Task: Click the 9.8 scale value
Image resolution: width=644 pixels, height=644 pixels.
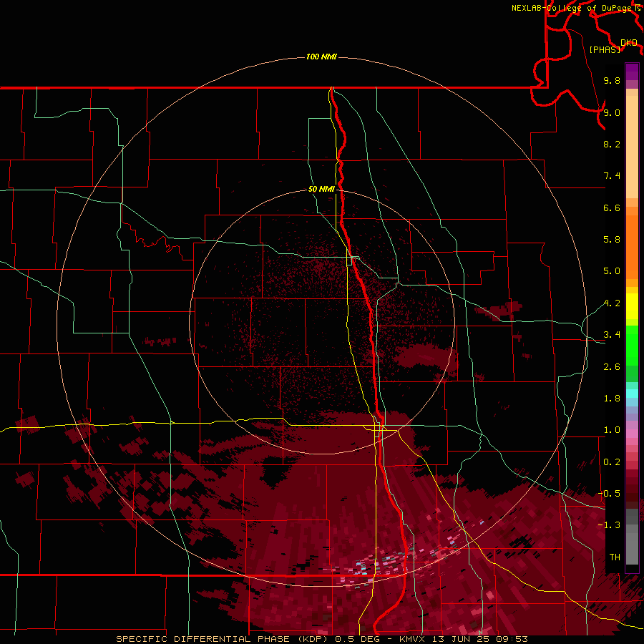Action: 612,80
